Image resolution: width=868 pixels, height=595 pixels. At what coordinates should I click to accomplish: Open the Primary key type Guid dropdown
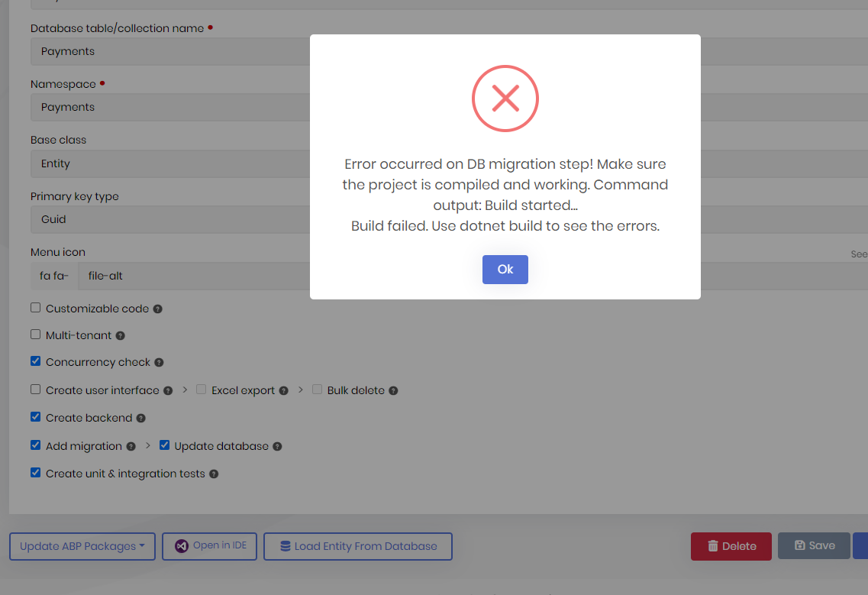click(169, 219)
